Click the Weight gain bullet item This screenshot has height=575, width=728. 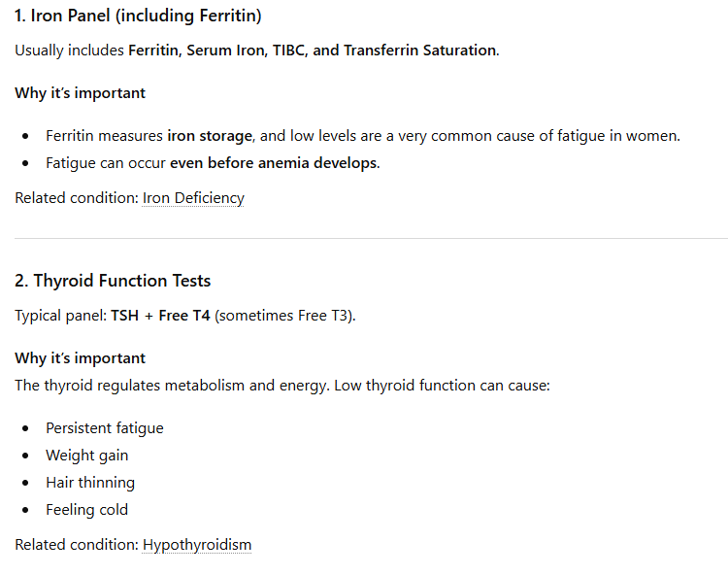86,456
